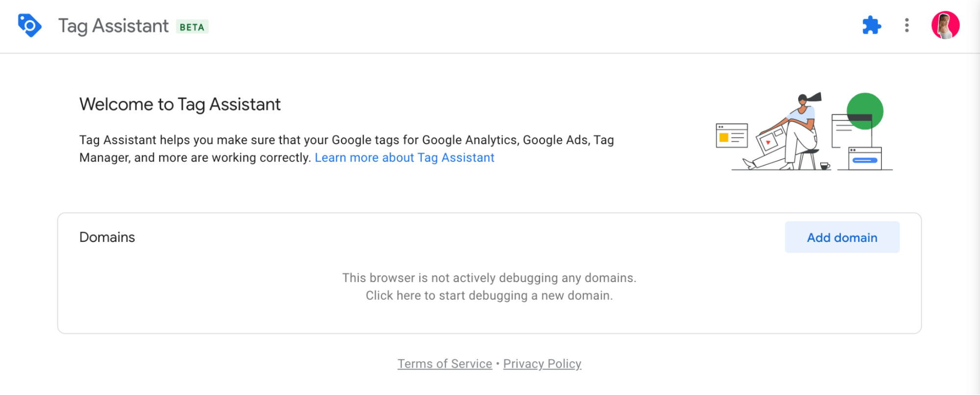Viewport: 980px width, 395px height.
Task: Click "Click here to start debugging" text
Action: click(x=489, y=295)
